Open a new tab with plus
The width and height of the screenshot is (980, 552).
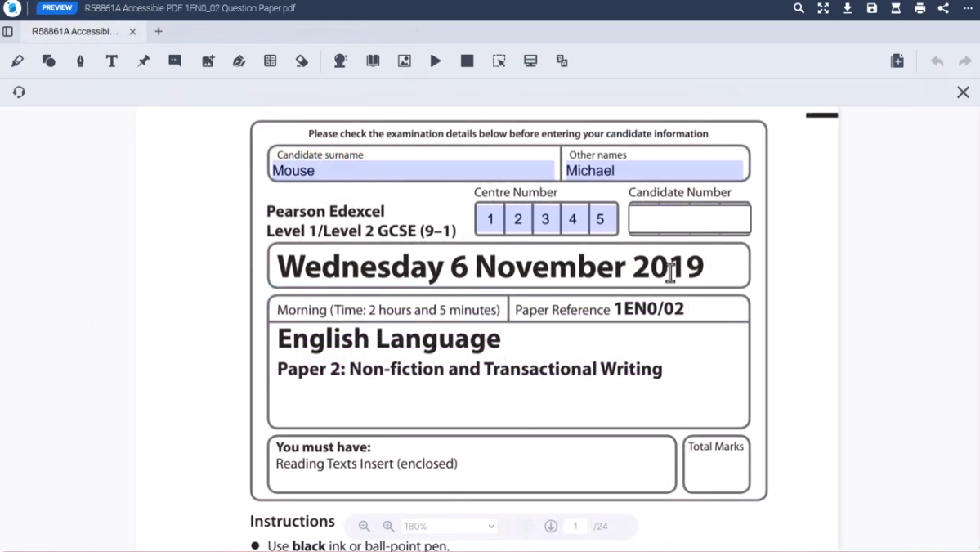pyautogui.click(x=159, y=31)
